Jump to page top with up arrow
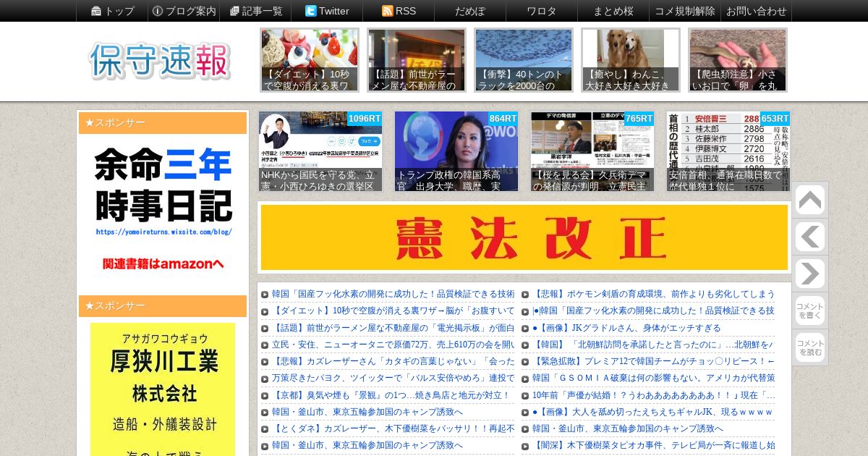868x456 pixels. coord(809,200)
